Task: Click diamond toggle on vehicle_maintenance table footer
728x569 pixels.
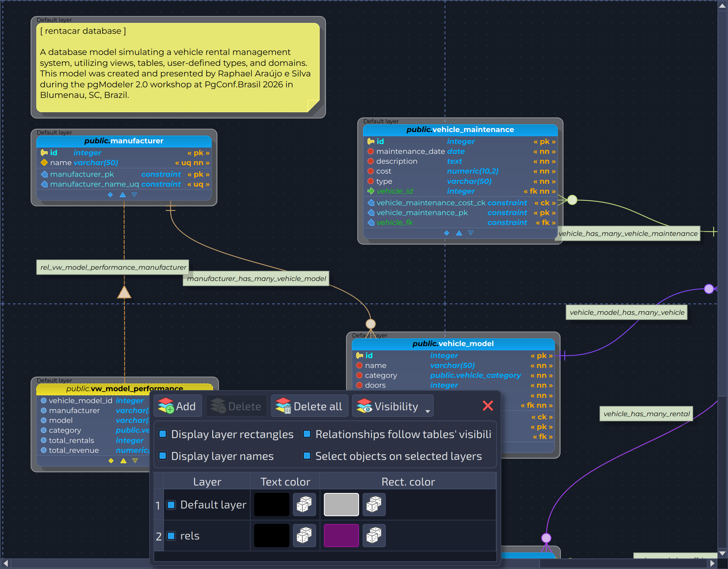Action: pos(447,233)
